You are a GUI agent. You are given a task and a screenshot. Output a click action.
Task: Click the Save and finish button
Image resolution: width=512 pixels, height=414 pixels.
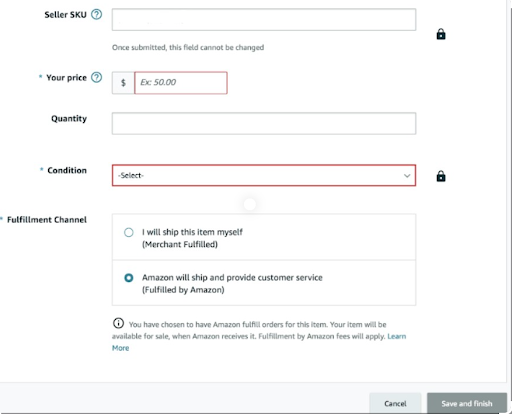pyautogui.click(x=467, y=403)
